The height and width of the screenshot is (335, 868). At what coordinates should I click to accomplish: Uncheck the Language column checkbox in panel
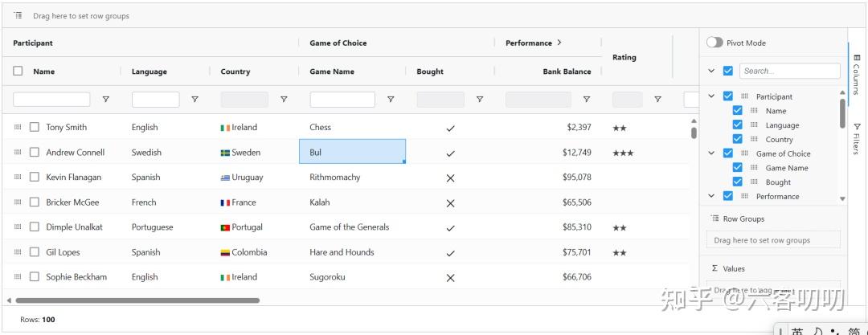(x=737, y=125)
